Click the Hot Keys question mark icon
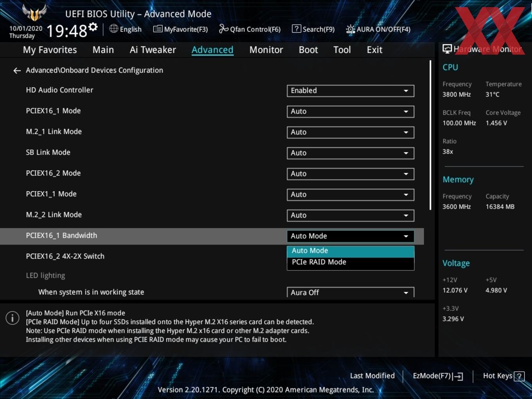Screen dimensions: 532x399 (x=519, y=376)
